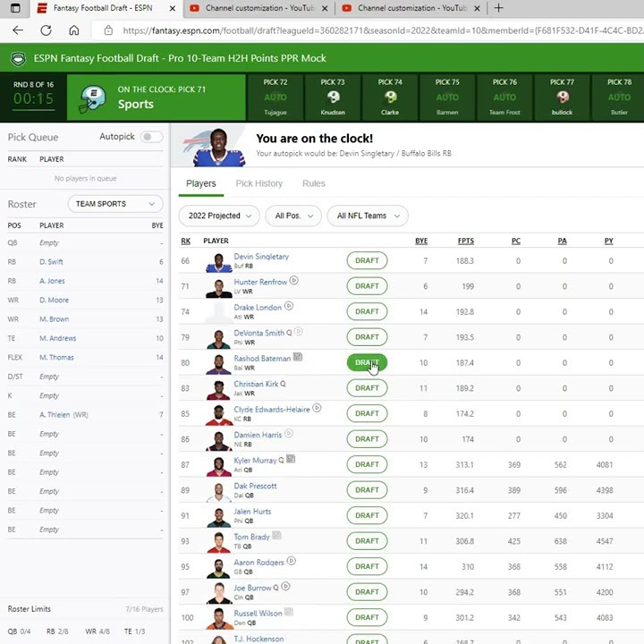Viewport: 644px width, 644px height.
Task: Click the site lock icon
Action: [108, 30]
